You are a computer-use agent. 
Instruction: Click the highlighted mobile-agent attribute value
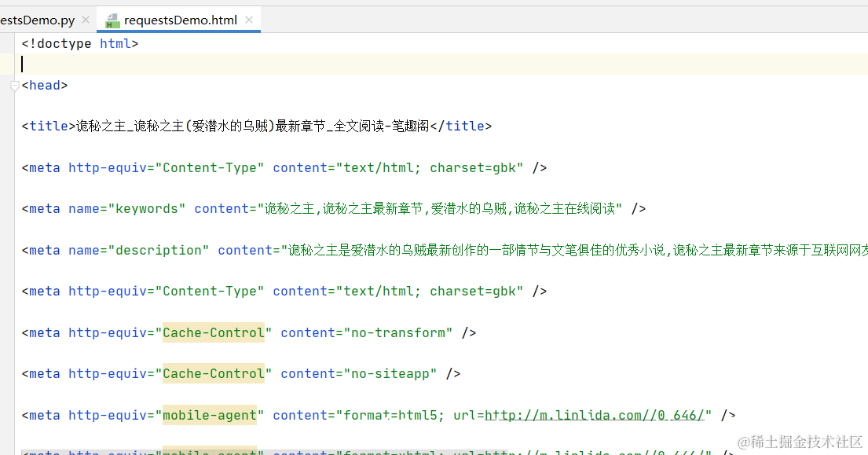coord(210,415)
